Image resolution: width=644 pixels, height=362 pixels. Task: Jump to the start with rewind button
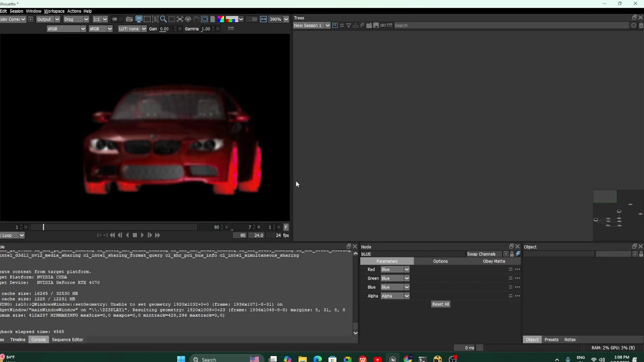[x=112, y=235]
